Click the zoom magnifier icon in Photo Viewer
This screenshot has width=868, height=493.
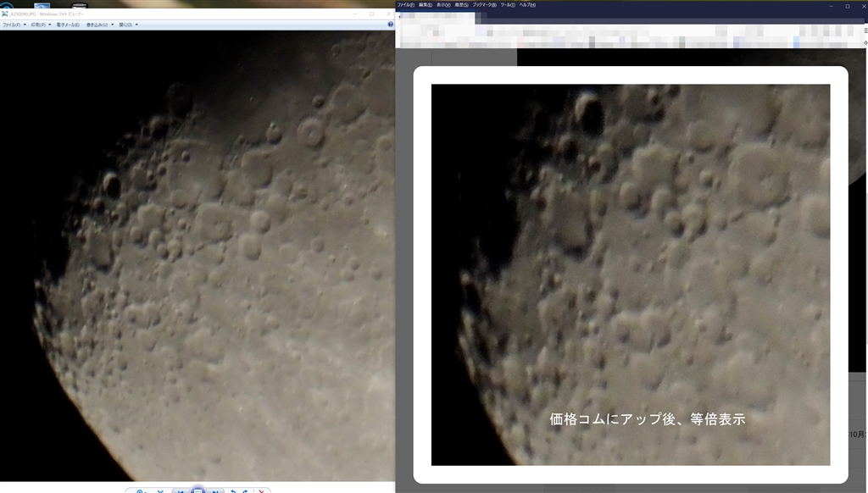[x=141, y=491]
